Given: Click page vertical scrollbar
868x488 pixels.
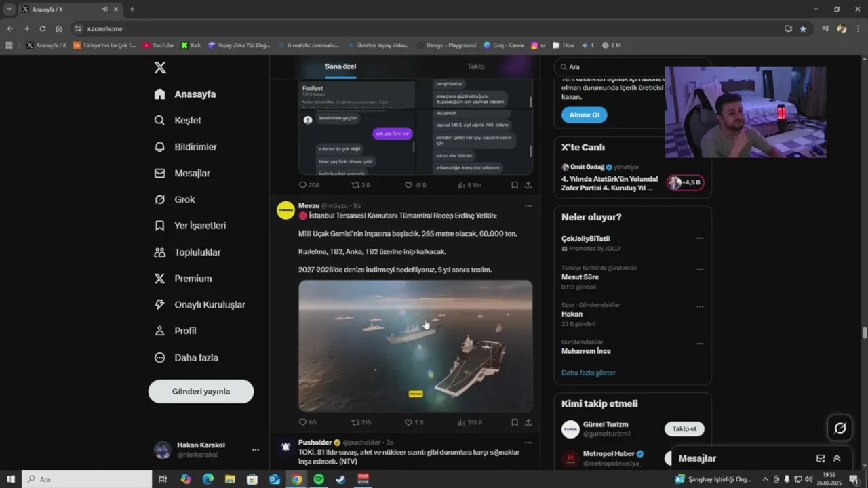Looking at the screenshot, I should click(864, 333).
